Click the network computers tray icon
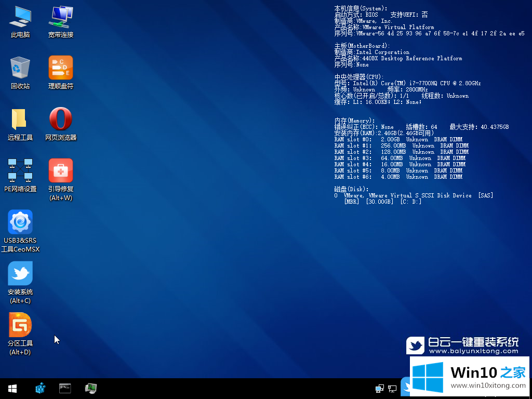The image size is (532, 399). point(380,389)
